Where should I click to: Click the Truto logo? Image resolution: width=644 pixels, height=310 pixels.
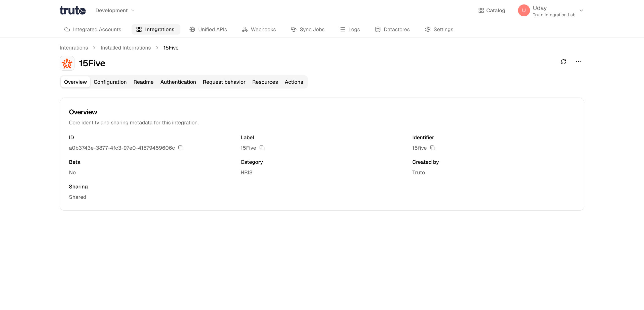(73, 11)
